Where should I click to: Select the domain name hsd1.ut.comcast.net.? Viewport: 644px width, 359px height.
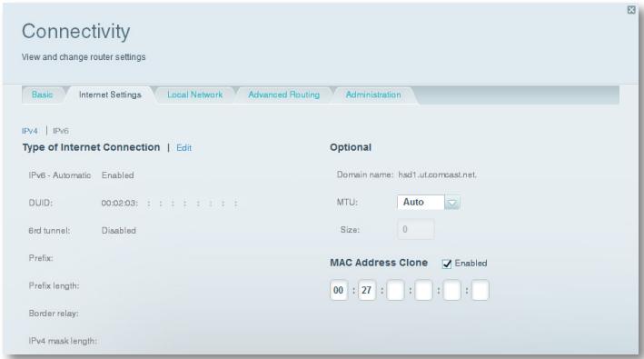(438, 175)
